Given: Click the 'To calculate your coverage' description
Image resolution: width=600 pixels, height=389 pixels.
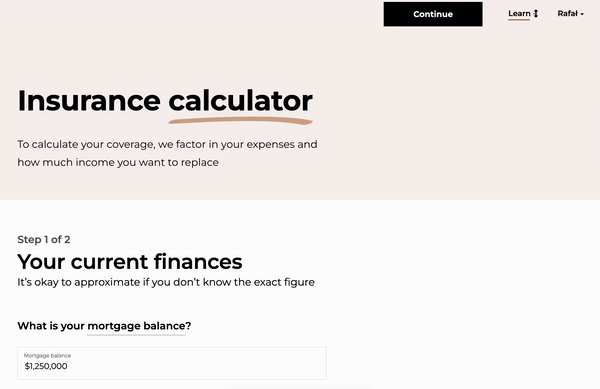Looking at the screenshot, I should tap(167, 153).
